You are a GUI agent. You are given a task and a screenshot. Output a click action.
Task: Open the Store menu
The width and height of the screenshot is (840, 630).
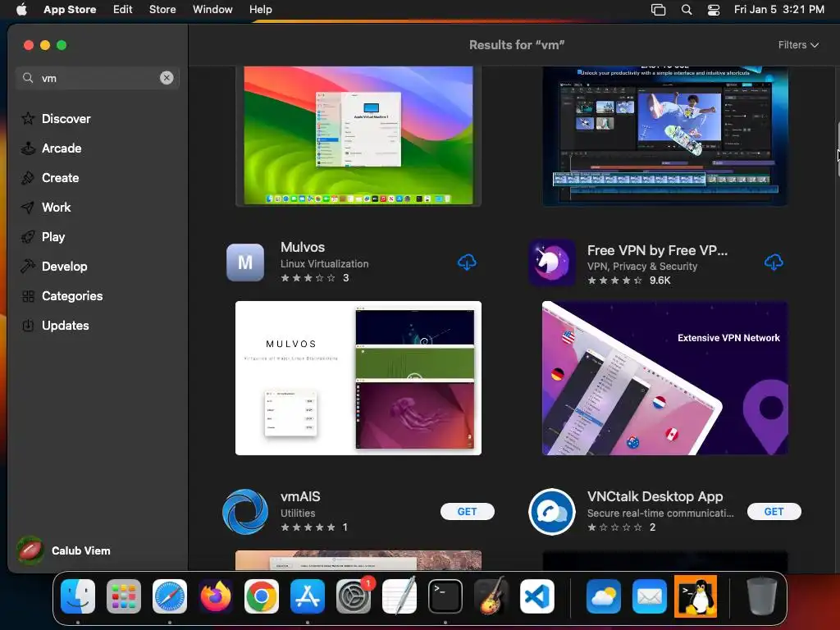pyautogui.click(x=162, y=9)
